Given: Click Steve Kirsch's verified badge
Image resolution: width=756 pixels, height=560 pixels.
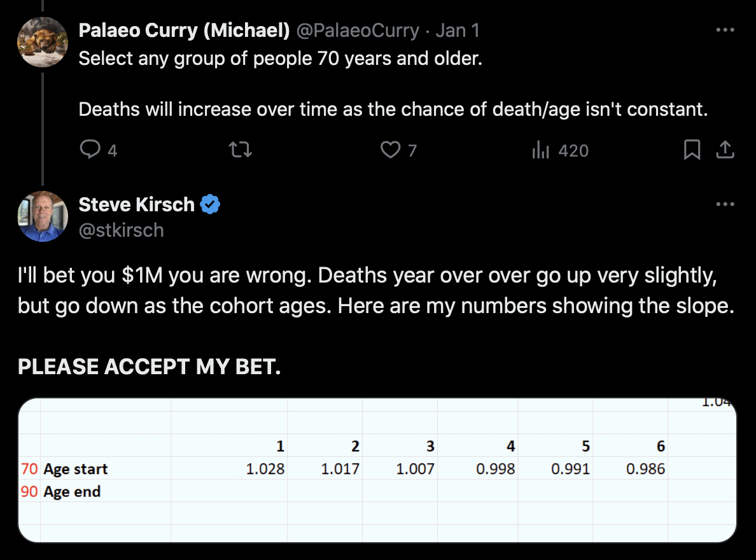Looking at the screenshot, I should (210, 204).
